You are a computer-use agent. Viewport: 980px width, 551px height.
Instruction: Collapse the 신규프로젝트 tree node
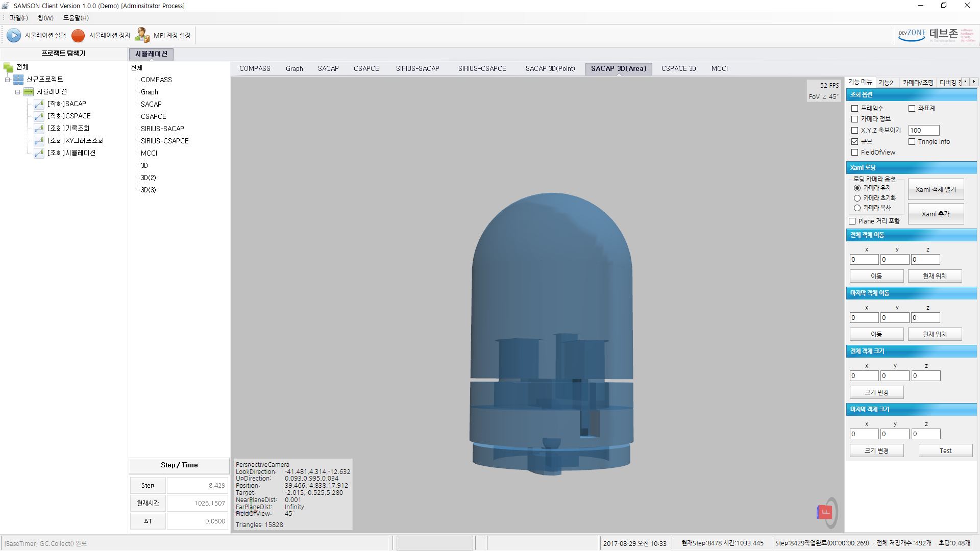8,80
